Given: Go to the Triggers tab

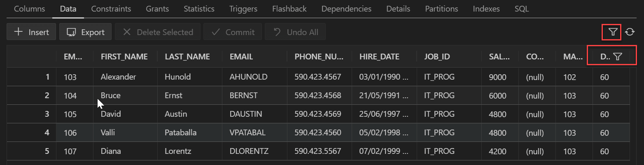Looking at the screenshot, I should tap(243, 9).
